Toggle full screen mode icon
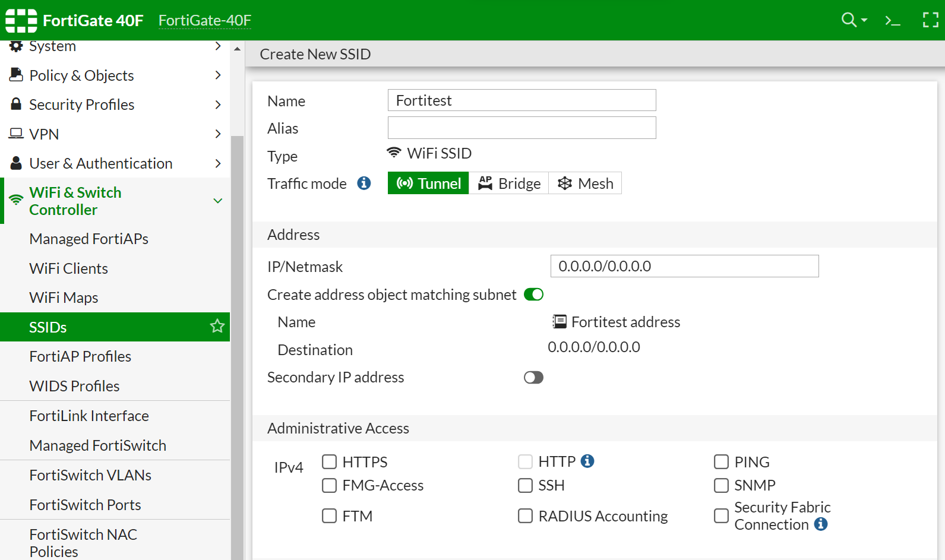Viewport: 945px width, 560px height. coord(930,20)
